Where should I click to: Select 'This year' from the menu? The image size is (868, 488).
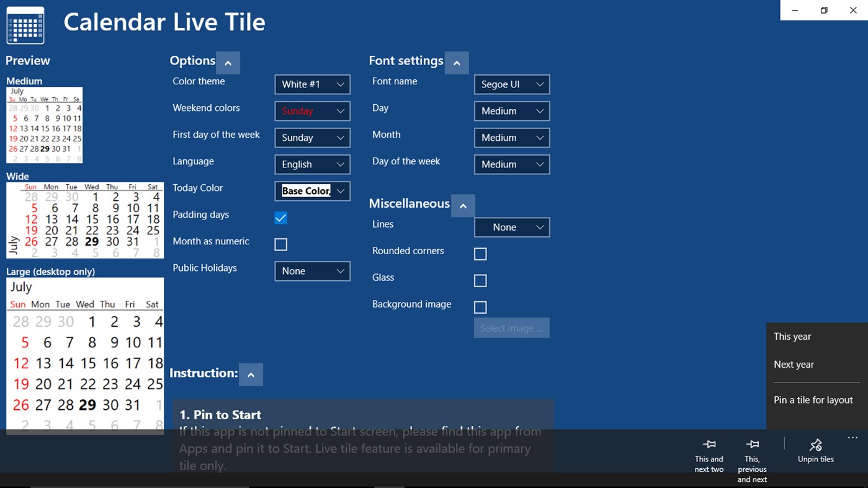click(792, 336)
